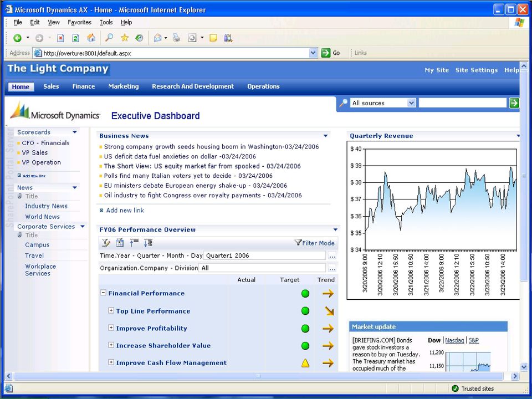The height and width of the screenshot is (399, 532).
Task: Click the up-arrow collapse rows icon
Action: [134, 243]
